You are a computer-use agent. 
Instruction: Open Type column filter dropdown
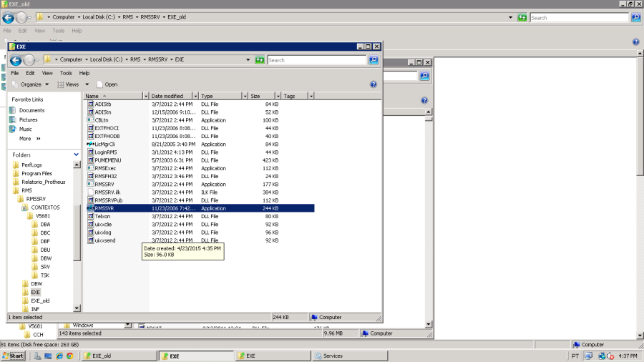245,96
